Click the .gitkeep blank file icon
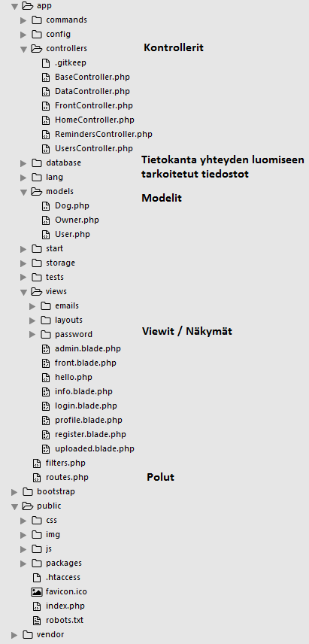Viewport: 309px width, 644px height. click(x=46, y=63)
